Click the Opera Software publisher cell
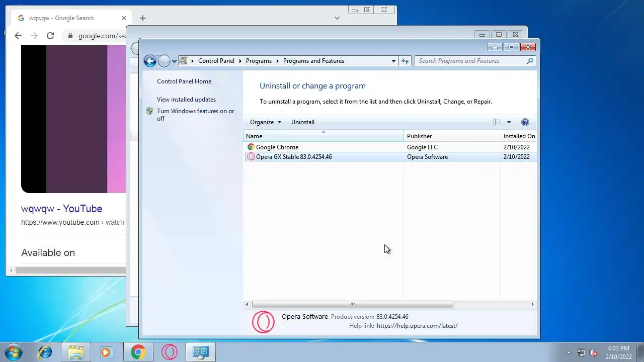Image resolution: width=644 pixels, height=362 pixels. pyautogui.click(x=427, y=157)
